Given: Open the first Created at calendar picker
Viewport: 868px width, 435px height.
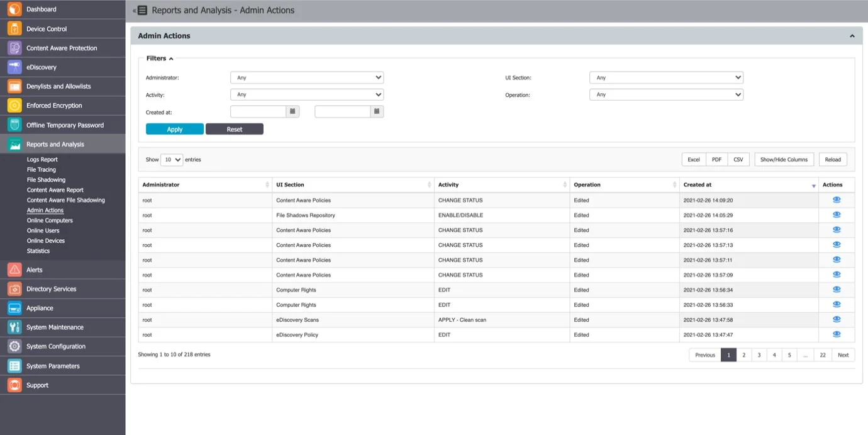Looking at the screenshot, I should tap(292, 111).
